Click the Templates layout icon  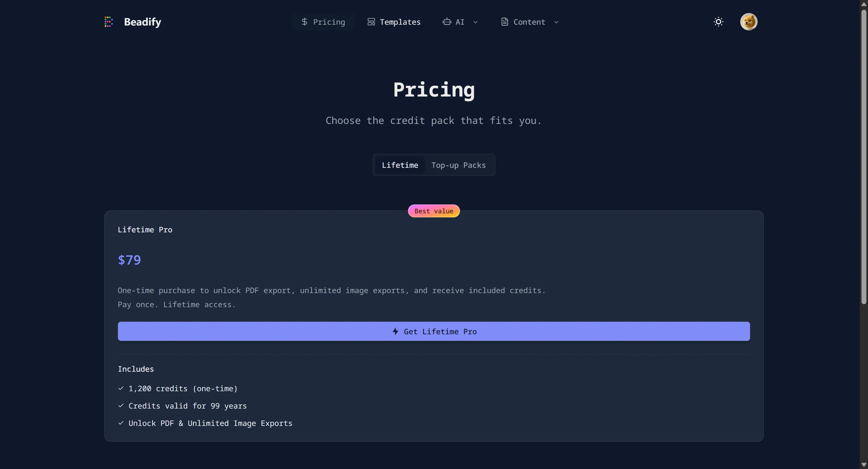click(x=371, y=22)
